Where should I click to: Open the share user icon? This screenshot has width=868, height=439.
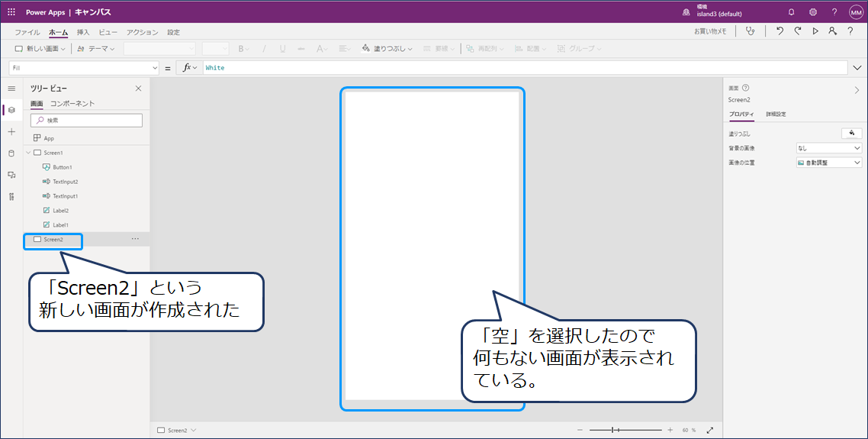tap(832, 31)
